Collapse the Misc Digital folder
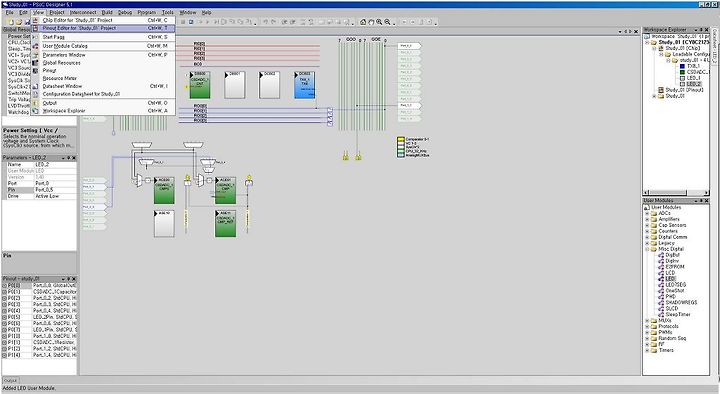This screenshot has width=720, height=394. [647, 249]
